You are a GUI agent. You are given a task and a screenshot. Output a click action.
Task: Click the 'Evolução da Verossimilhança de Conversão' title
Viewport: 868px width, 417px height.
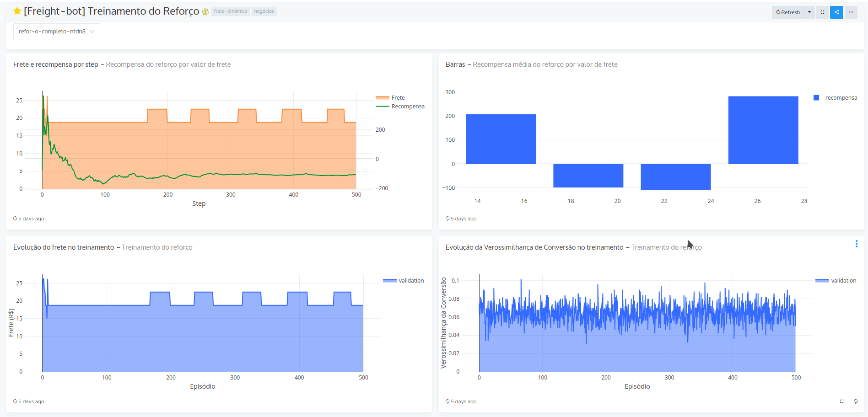pyautogui.click(x=534, y=247)
